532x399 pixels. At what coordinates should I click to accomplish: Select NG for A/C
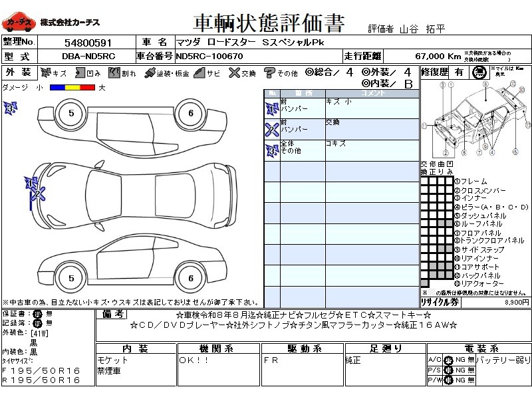pos(460,360)
